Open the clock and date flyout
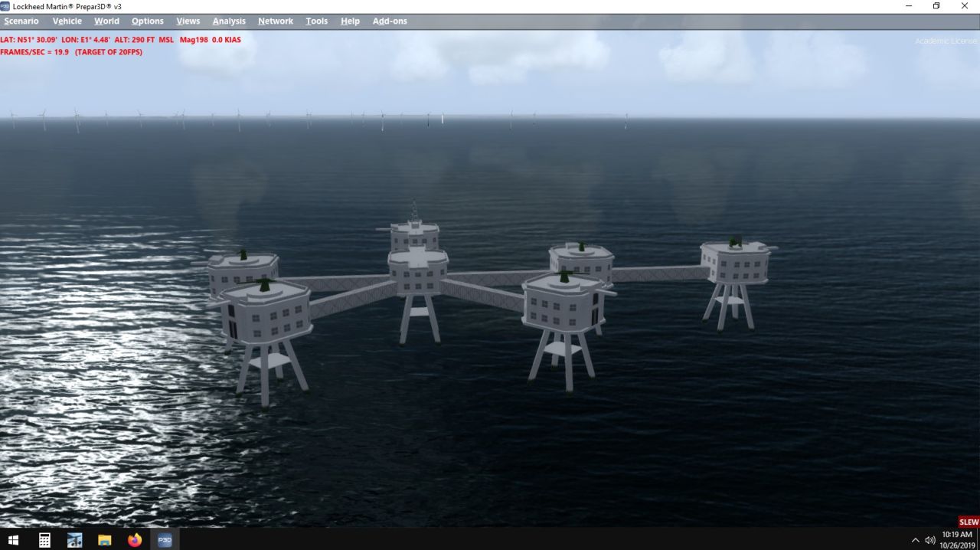This screenshot has width=980, height=550. tap(956, 539)
